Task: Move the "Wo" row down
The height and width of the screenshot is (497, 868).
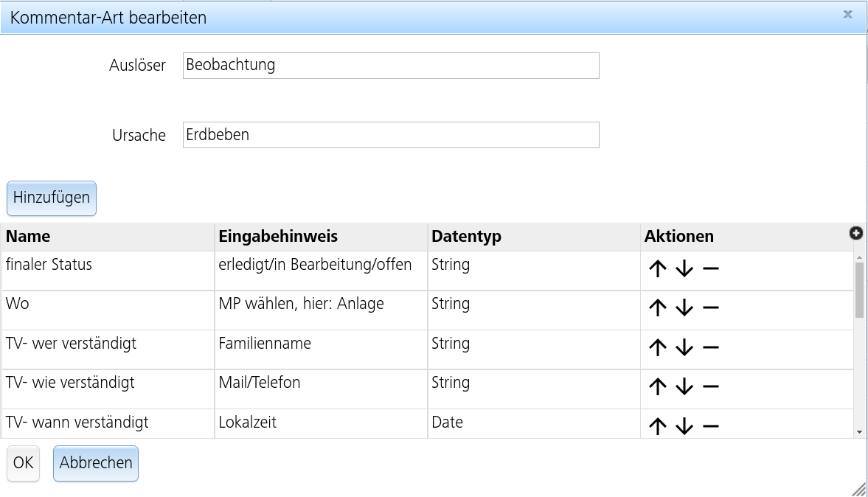Action: [684, 308]
